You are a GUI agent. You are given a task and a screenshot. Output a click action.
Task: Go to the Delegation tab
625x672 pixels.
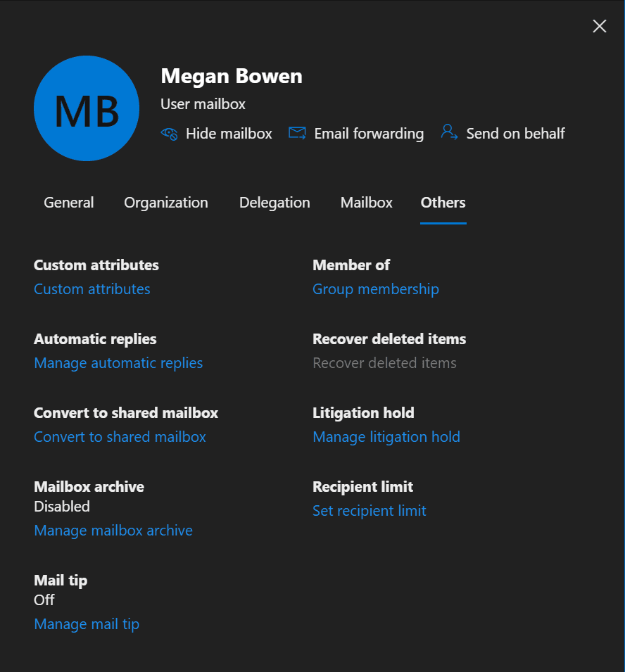coord(274,203)
